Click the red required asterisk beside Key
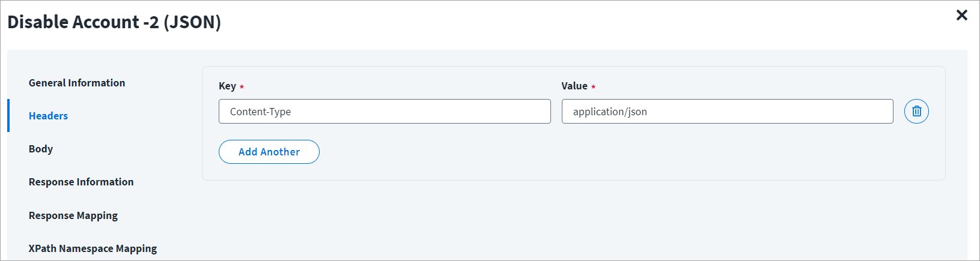Image resolution: width=980 pixels, height=261 pixels. coord(242,87)
